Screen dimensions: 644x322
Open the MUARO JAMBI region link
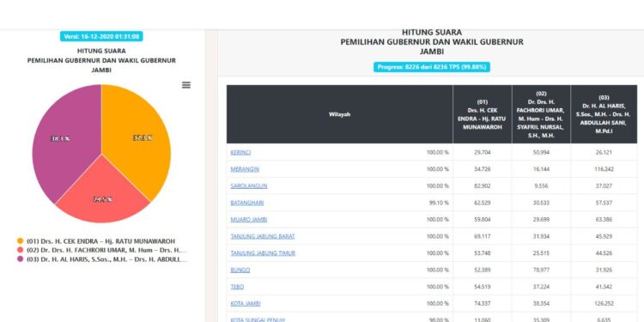coord(249,220)
